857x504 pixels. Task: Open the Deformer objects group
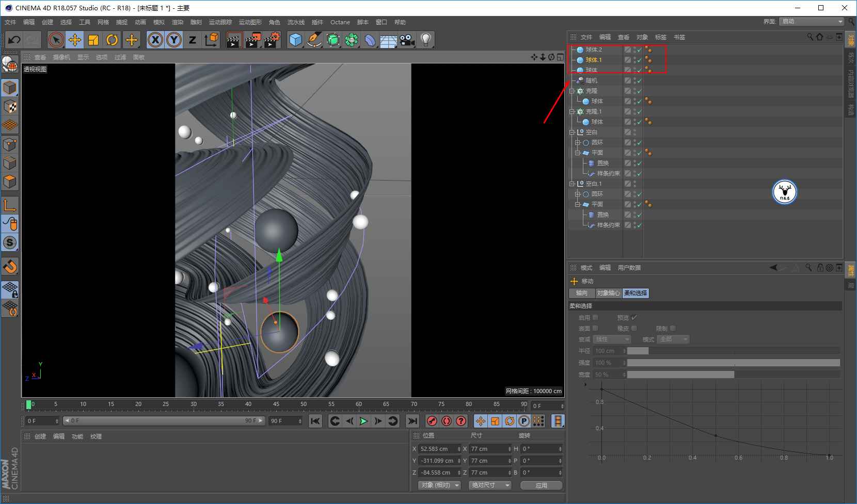370,40
